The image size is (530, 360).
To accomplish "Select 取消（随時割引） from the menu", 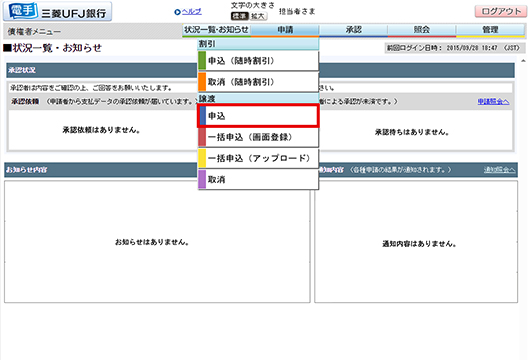I will (x=258, y=82).
